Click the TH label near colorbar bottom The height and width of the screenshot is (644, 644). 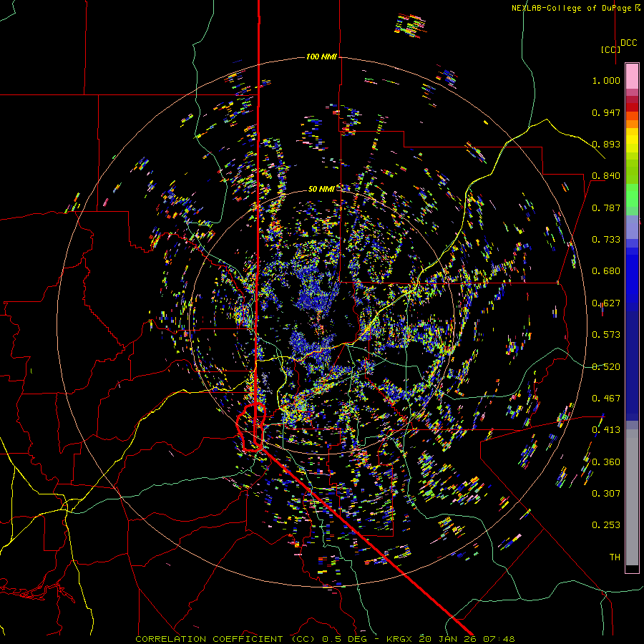tap(615, 557)
